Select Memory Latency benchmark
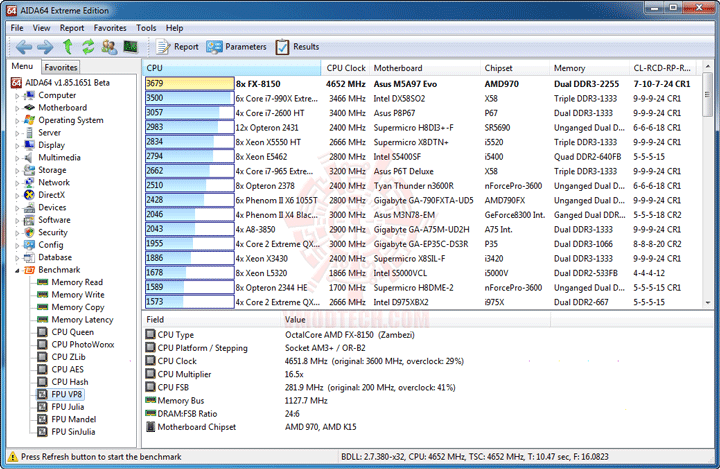 (82, 319)
